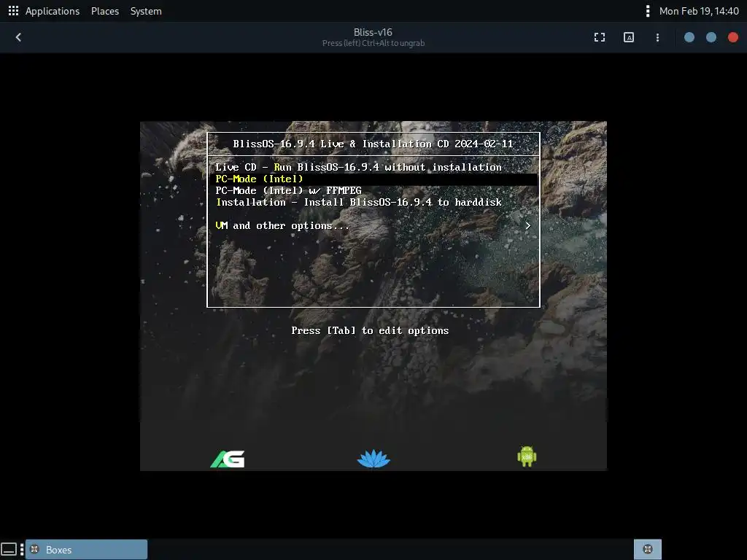Open the System menu

[146, 11]
